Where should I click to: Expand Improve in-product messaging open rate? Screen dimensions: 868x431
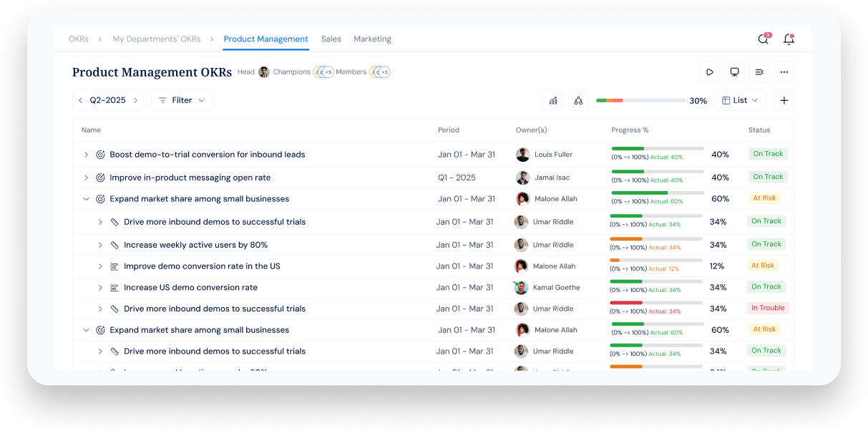click(x=86, y=178)
